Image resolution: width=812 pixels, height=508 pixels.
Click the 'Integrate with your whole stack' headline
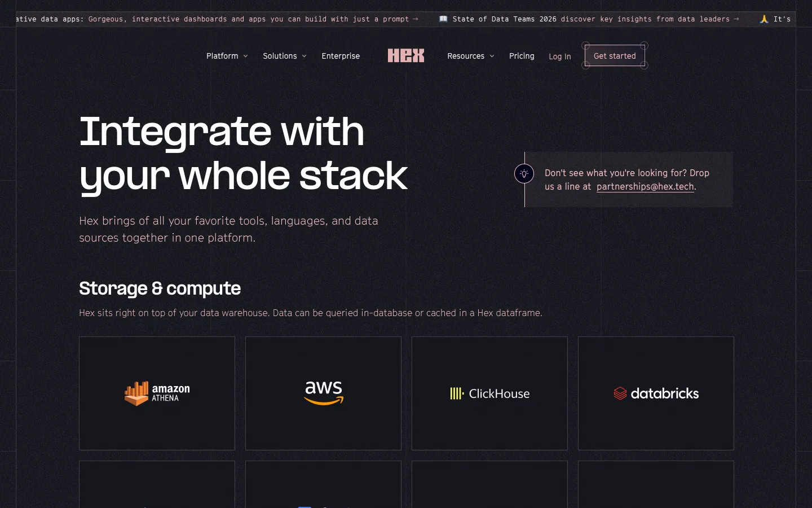coord(243,154)
